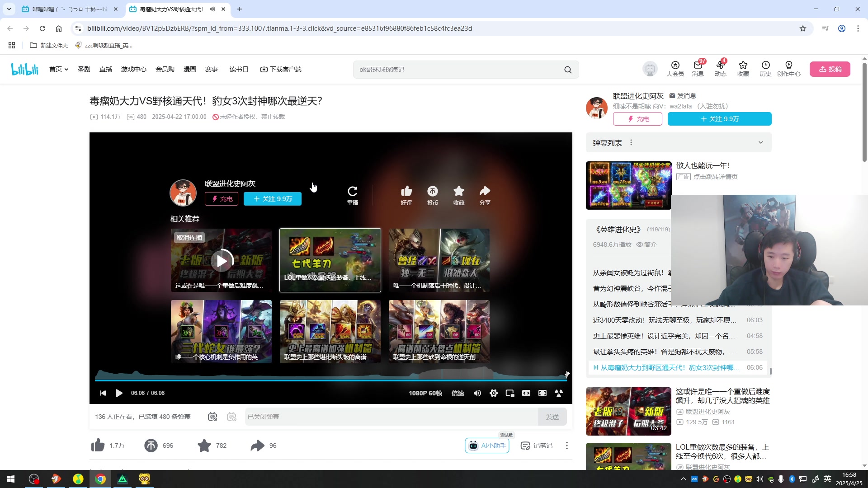Screen dimensions: 868x488
Task: Select 1080P 60帧 quality menu
Action: pos(425,393)
